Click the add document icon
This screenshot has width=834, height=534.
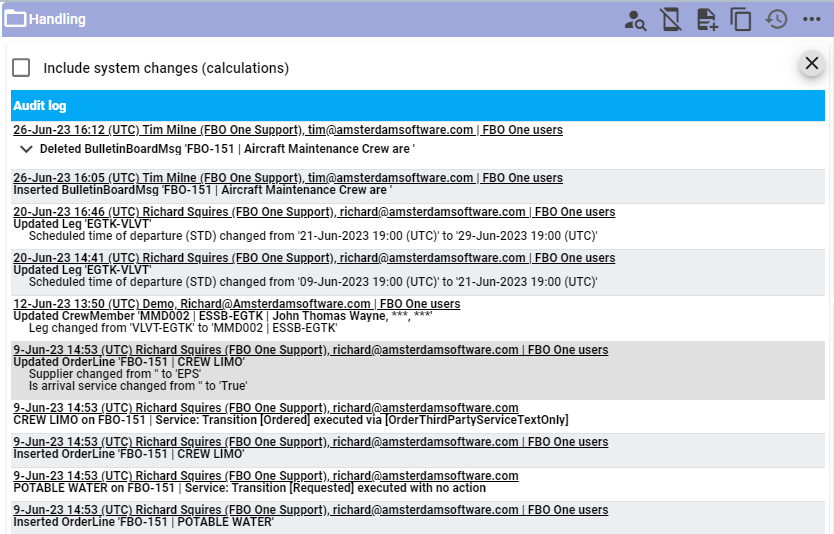pyautogui.click(x=706, y=20)
